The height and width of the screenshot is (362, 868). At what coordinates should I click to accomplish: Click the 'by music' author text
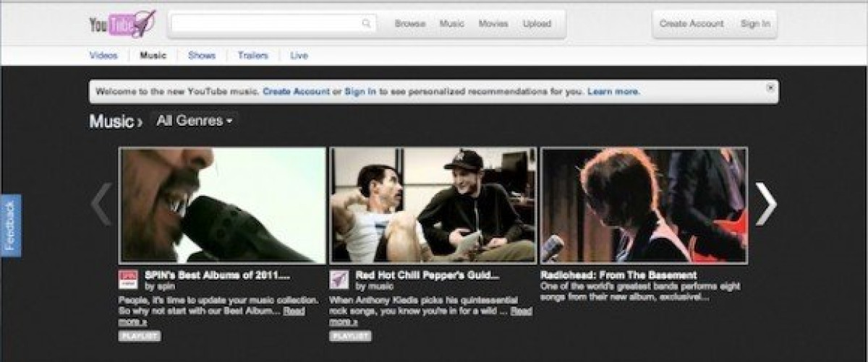click(373, 286)
